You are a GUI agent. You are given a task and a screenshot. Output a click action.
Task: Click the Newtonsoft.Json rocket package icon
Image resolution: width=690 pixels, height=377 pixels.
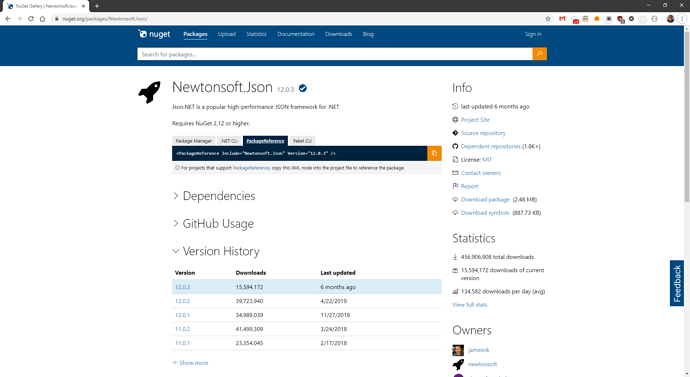pos(150,92)
